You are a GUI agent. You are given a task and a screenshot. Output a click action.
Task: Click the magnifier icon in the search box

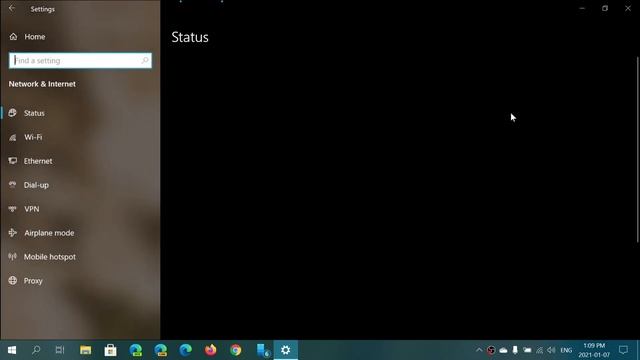pos(144,60)
